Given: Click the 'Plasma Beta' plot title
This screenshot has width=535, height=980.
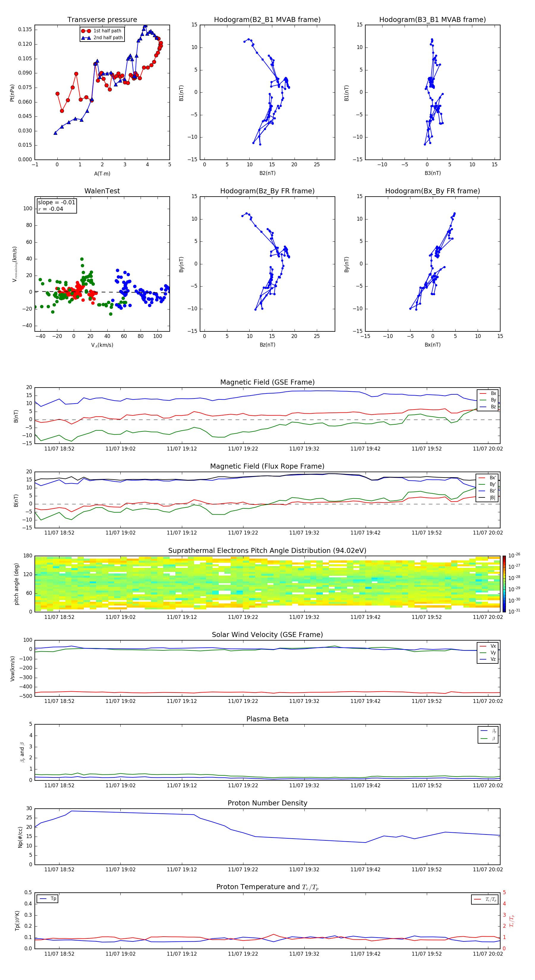Looking at the screenshot, I should 267,719.
